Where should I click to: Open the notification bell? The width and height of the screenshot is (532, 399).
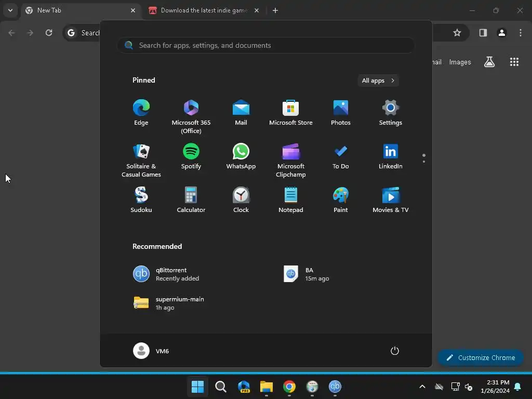[518, 387]
